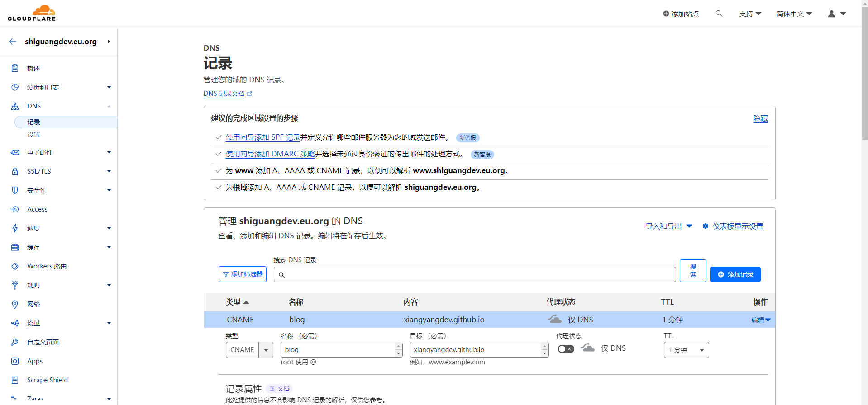Expand the 分析和日志 menu arrow
Screen dimensions: 868x405
109,87
